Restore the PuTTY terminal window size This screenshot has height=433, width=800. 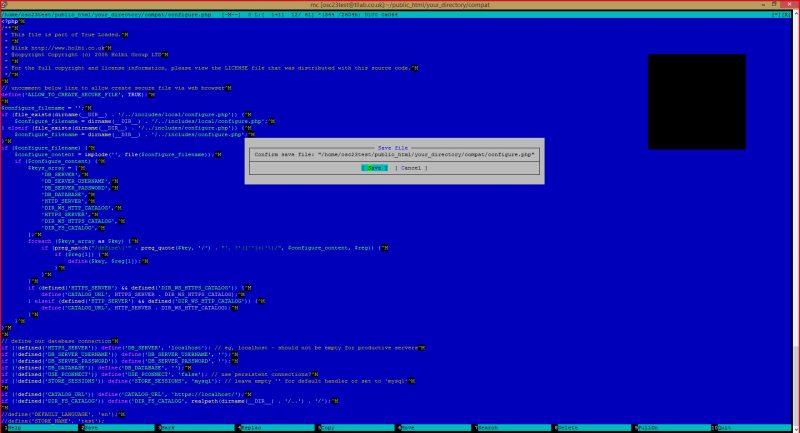pos(774,5)
